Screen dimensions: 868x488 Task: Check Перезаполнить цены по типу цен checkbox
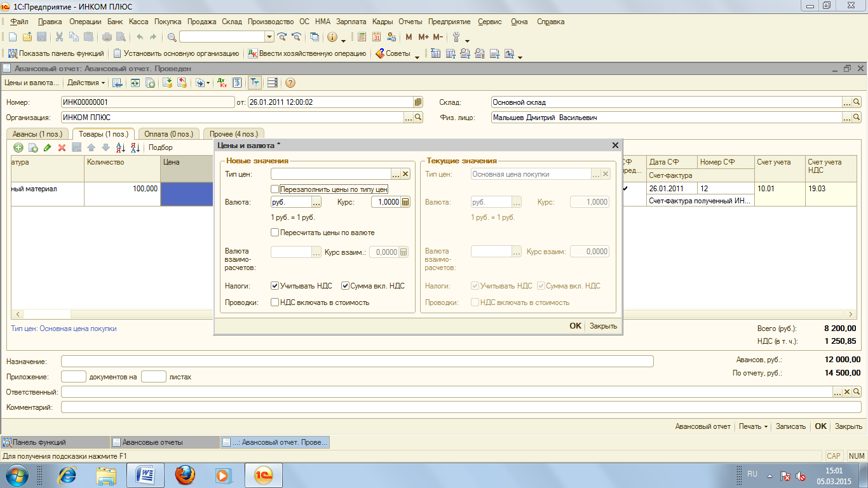pos(275,189)
